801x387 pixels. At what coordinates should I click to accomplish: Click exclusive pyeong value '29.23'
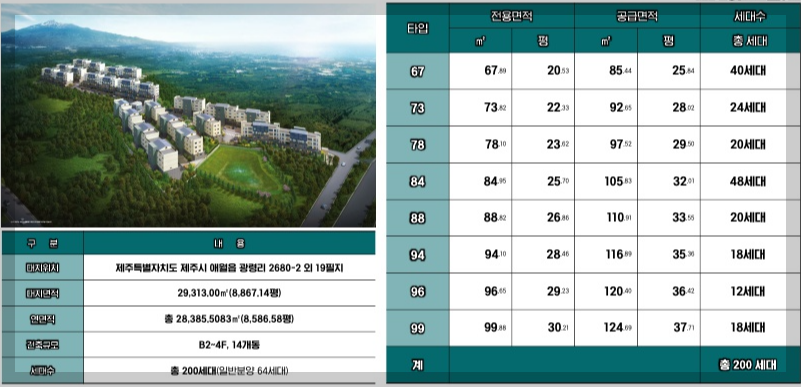coord(558,292)
